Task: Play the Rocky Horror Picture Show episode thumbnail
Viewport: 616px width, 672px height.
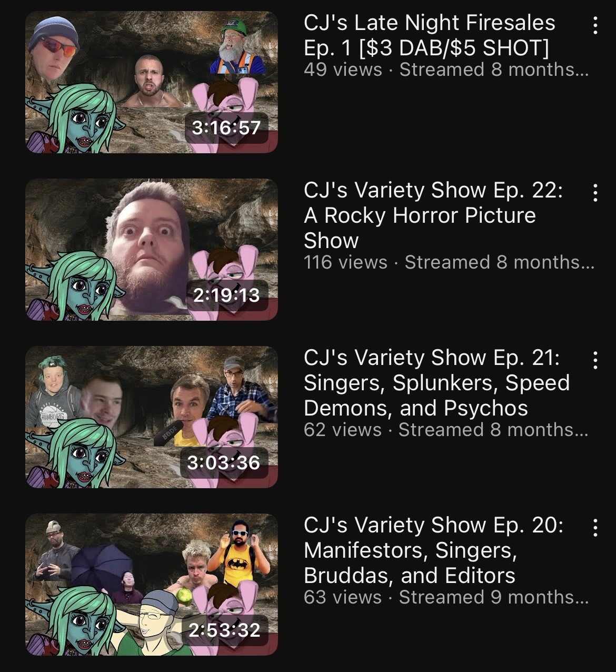Action: 152,250
